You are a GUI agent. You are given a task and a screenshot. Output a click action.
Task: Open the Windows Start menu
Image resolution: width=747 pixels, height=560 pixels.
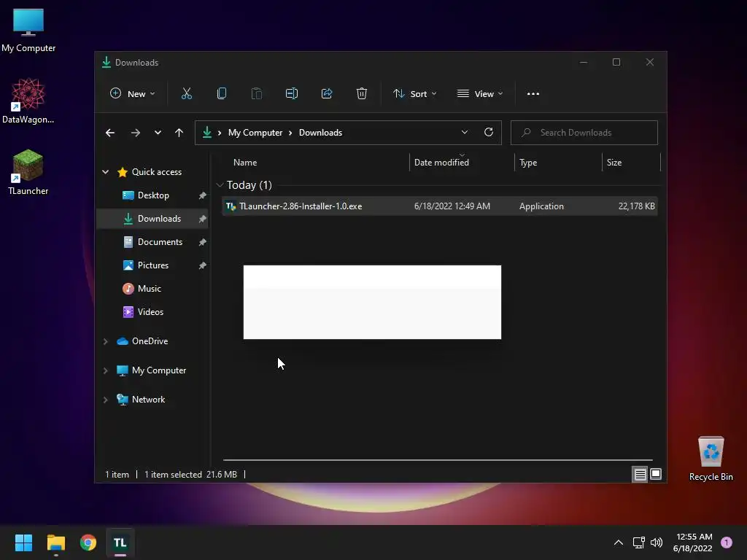coord(23,542)
